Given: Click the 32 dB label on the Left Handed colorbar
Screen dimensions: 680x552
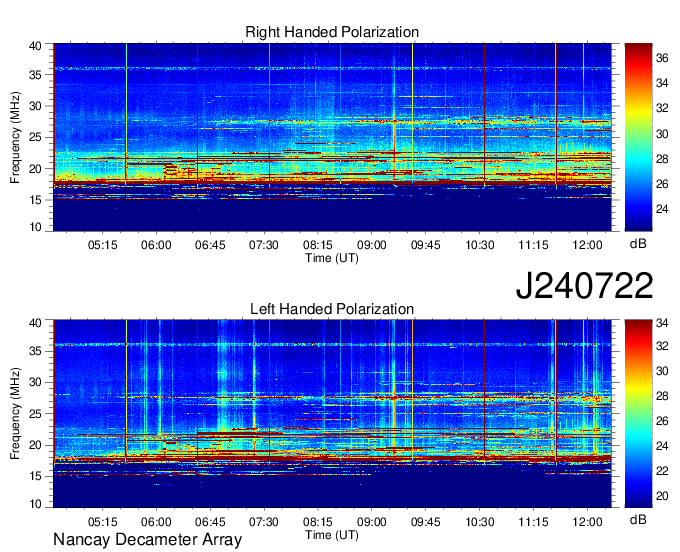Looking at the screenshot, I should pos(662,346).
